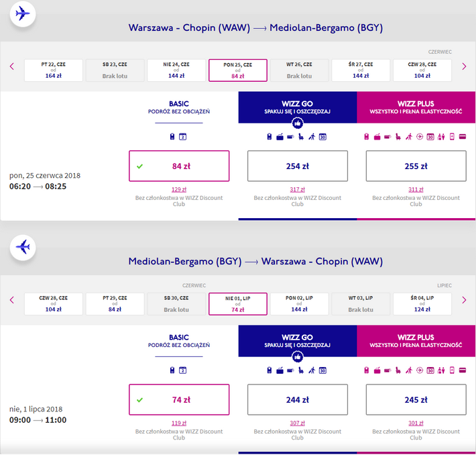Open the 119 zł non-member price link
This screenshot has width=476, height=455.
click(179, 423)
